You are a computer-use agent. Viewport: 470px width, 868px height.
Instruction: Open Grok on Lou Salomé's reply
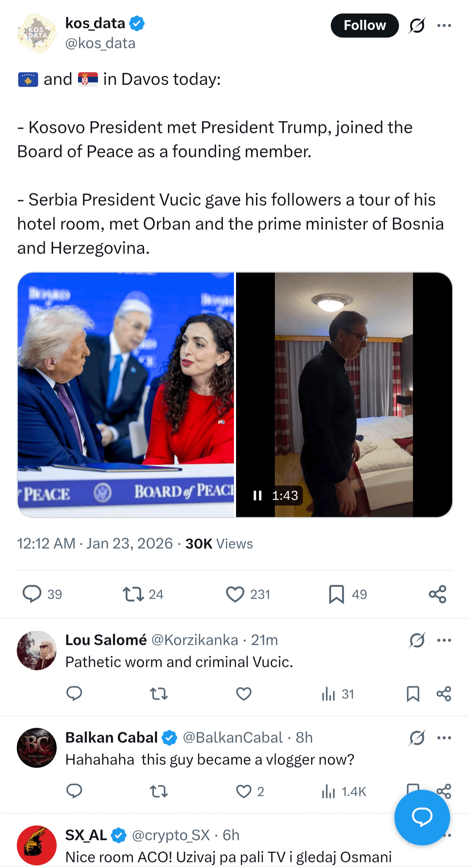[417, 640]
